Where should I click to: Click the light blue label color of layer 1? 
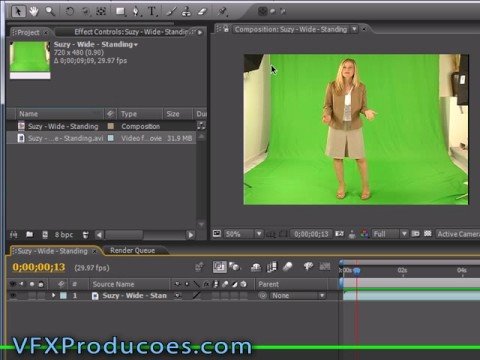(63, 296)
